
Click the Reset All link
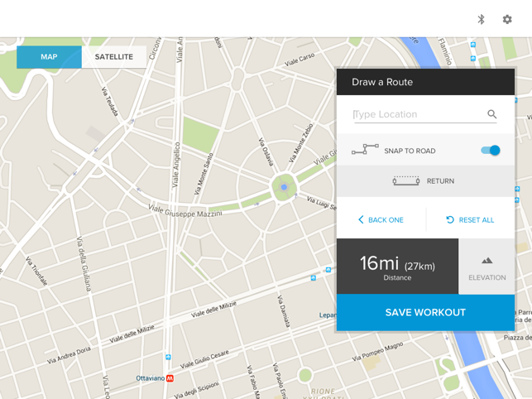click(470, 219)
